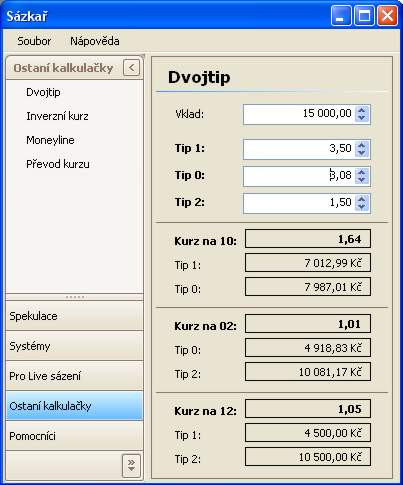Open the Nápověda menu
Viewport: 403px width, 485px height.
[95, 41]
